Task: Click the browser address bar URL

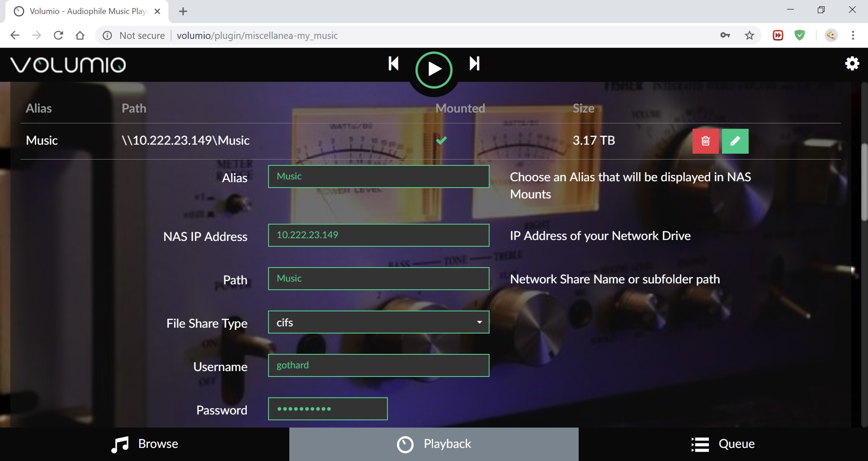Action: (x=257, y=35)
